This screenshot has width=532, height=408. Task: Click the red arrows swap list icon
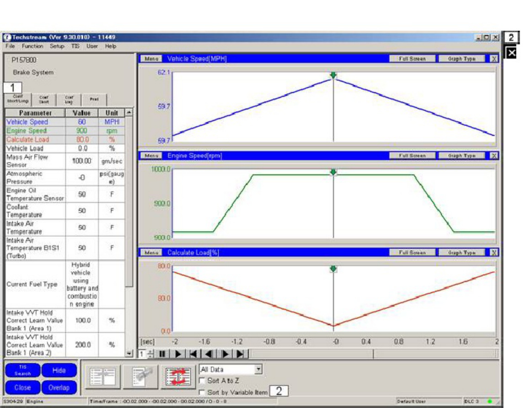(x=177, y=377)
